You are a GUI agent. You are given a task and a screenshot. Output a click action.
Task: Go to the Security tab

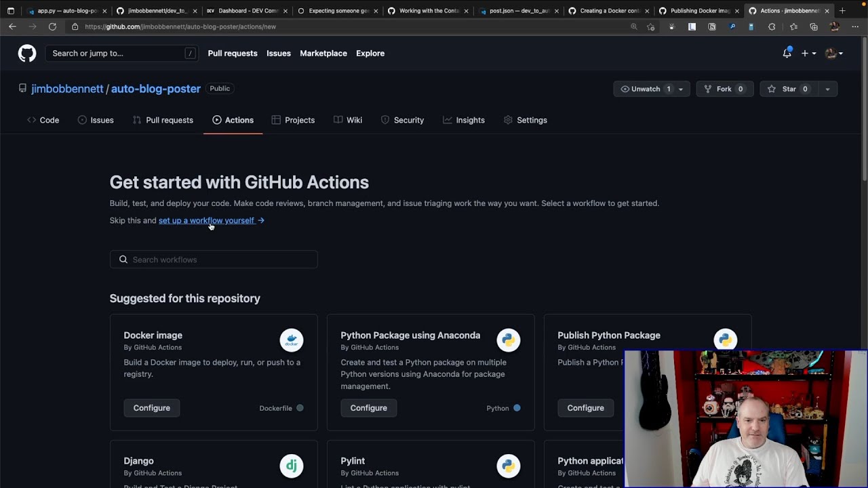pyautogui.click(x=402, y=120)
